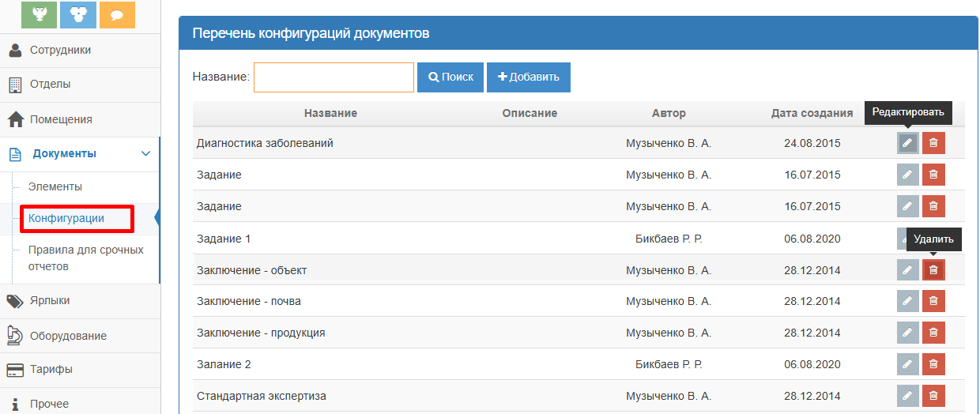Screen dimensions: 980x414
Task: Collapse the Документы menu chevron
Action: tap(145, 154)
